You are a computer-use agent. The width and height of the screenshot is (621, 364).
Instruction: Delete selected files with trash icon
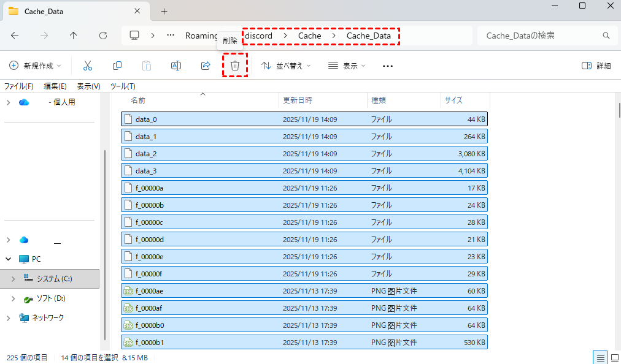[234, 66]
